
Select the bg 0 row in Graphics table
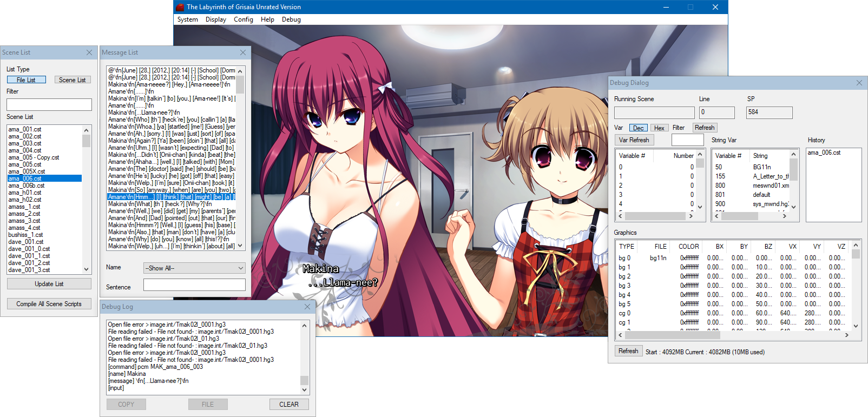(x=733, y=258)
